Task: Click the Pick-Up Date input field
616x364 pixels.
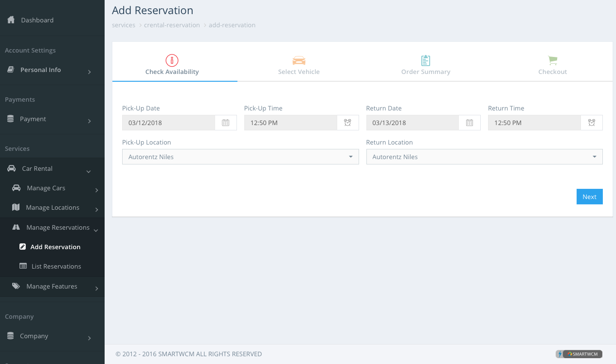Action: [x=168, y=123]
